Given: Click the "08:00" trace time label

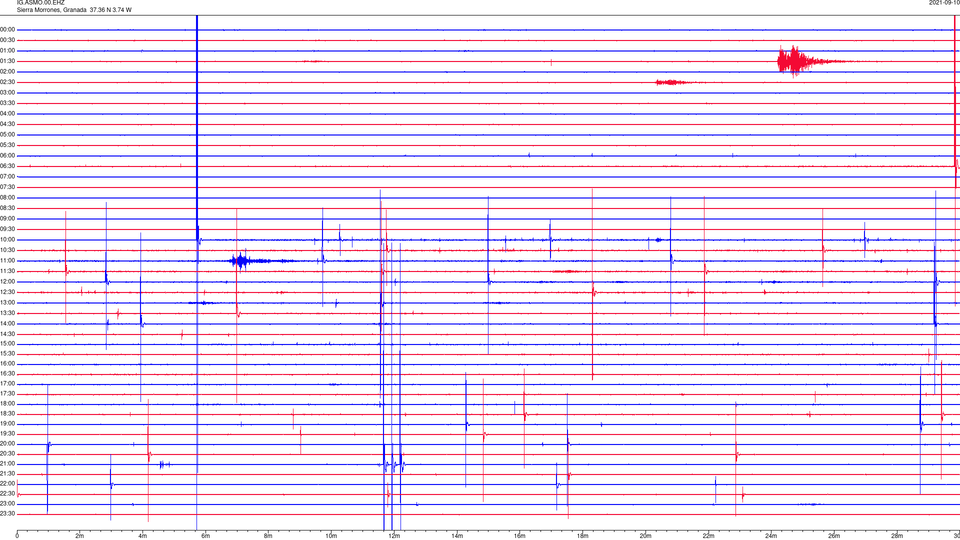Looking at the screenshot, I should coord(8,198).
